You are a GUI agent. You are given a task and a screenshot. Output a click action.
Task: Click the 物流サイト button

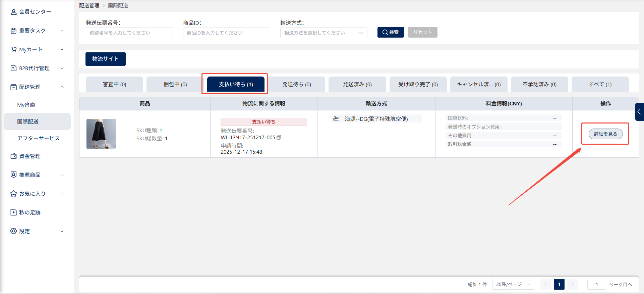[x=106, y=59]
